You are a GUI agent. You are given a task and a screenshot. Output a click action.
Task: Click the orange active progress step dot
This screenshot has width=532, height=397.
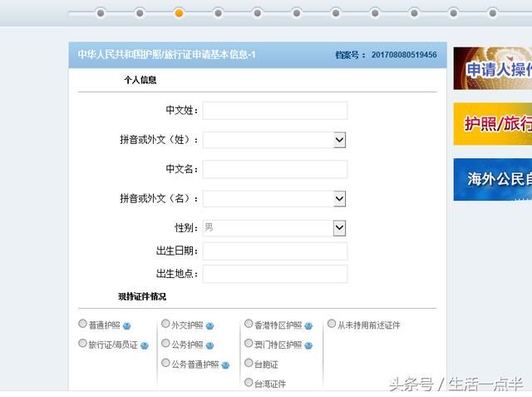[x=179, y=13]
